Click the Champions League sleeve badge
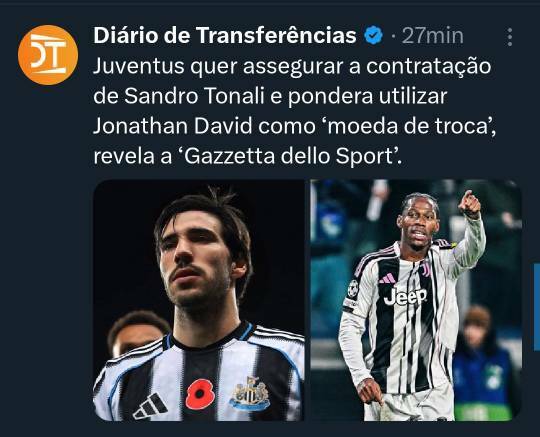Screen dimensions: 540x437 (x=353, y=288)
